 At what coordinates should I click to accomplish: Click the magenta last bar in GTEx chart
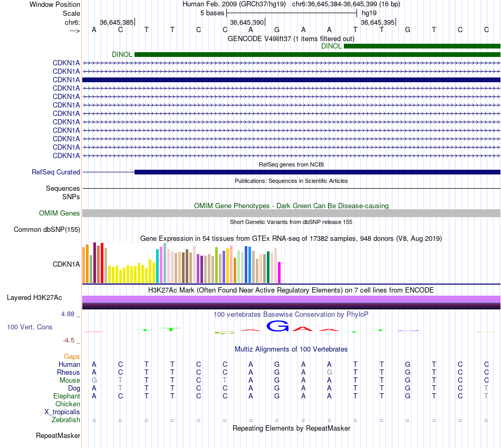280,272
